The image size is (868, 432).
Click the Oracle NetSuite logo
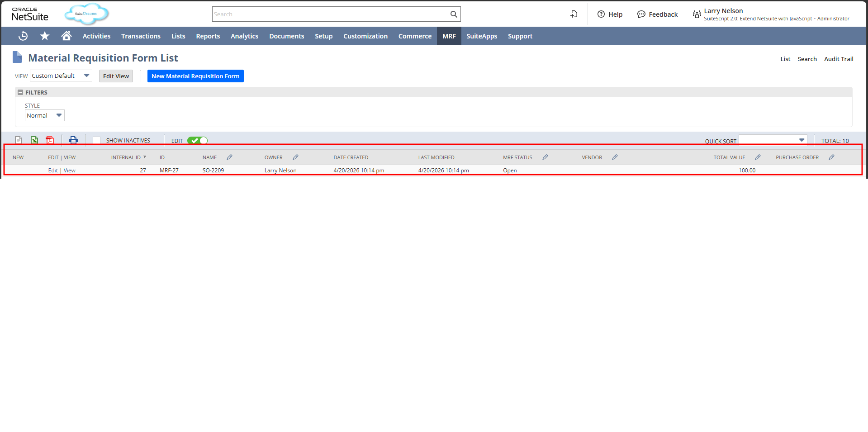pyautogui.click(x=30, y=14)
